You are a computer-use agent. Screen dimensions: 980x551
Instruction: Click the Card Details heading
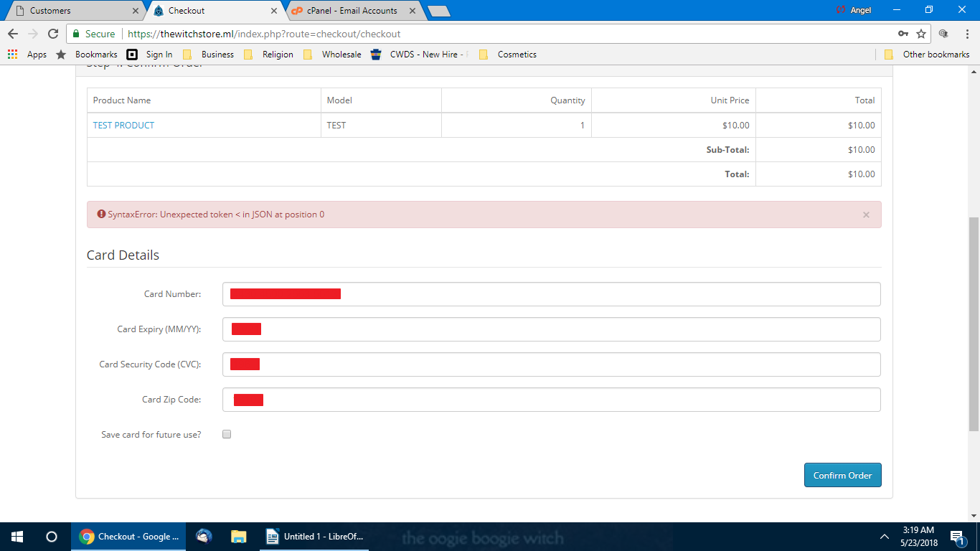pyautogui.click(x=123, y=255)
